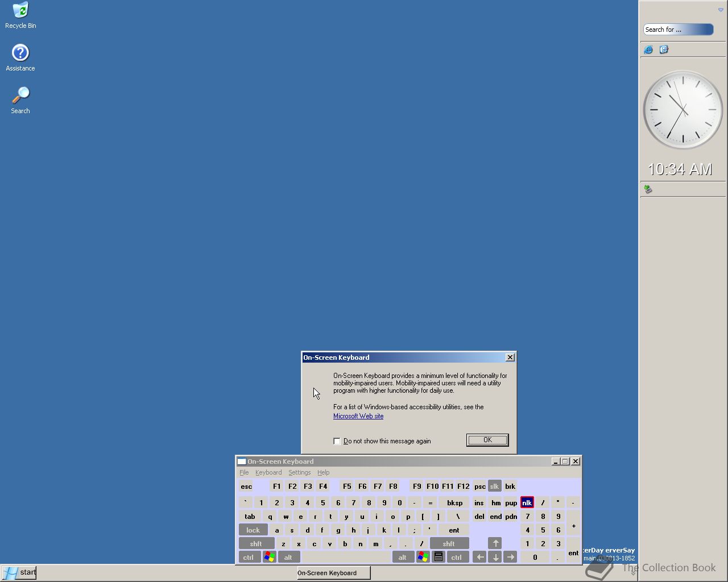Viewport: 728px width, 582px height.
Task: Follow the Microsoft Web site link
Action: pos(358,416)
